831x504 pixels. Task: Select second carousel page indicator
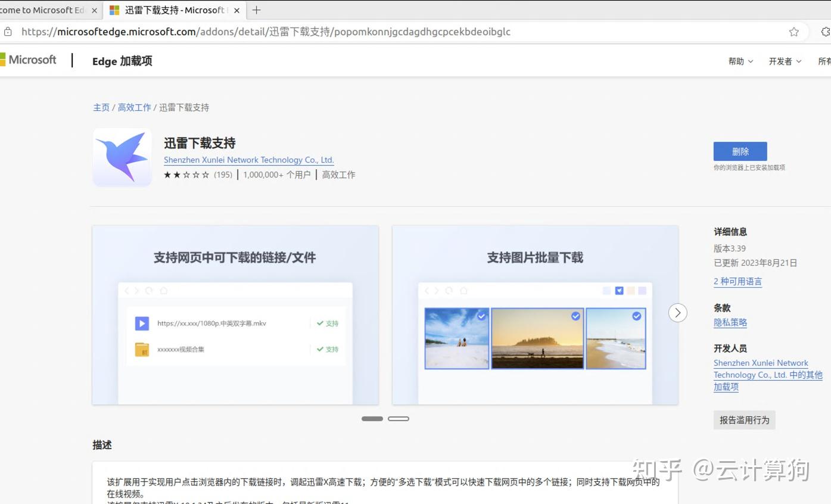pos(399,419)
